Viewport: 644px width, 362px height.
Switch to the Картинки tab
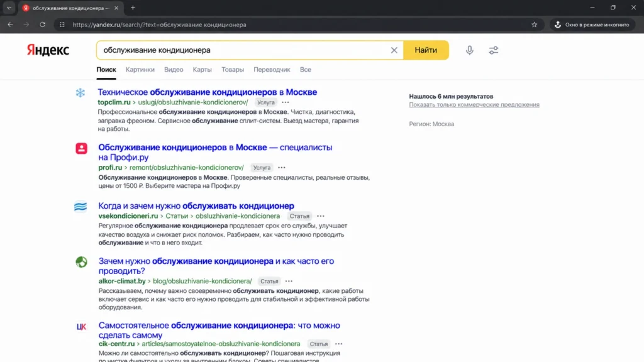pos(140,69)
